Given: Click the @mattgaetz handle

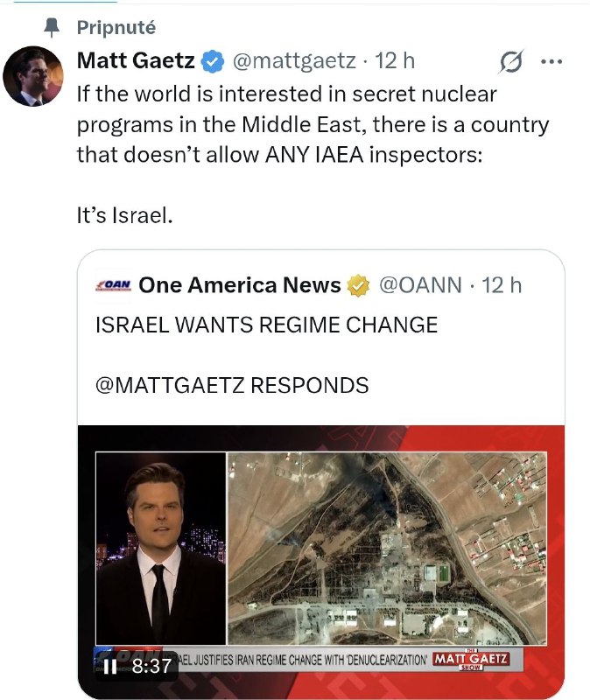Looking at the screenshot, I should 293,61.
